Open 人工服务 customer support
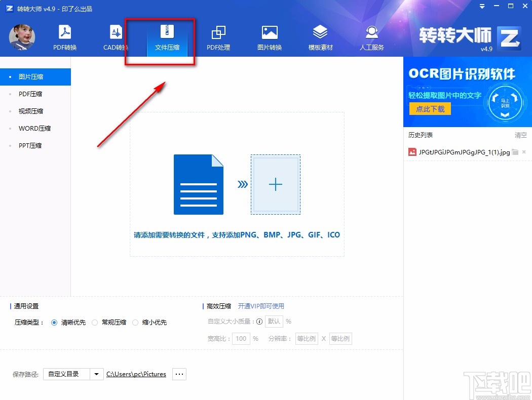Screen dimensions: 532x400 point(371,38)
